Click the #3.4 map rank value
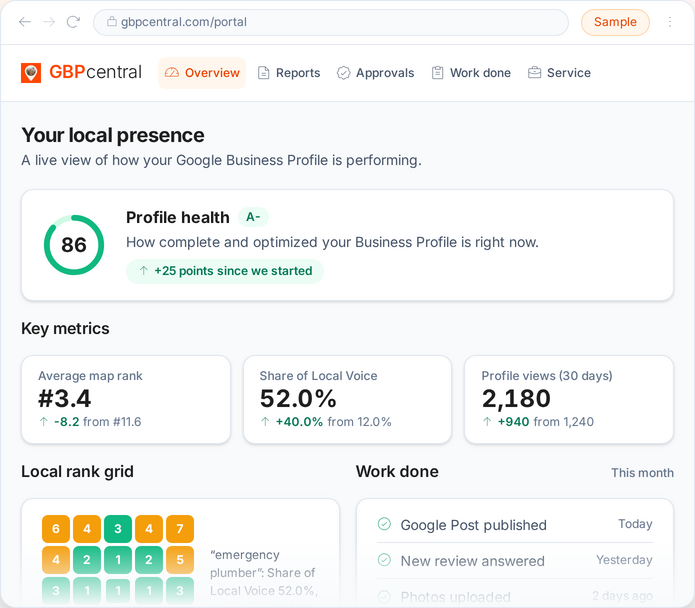Viewport: 695px width, 608px height. click(x=65, y=398)
